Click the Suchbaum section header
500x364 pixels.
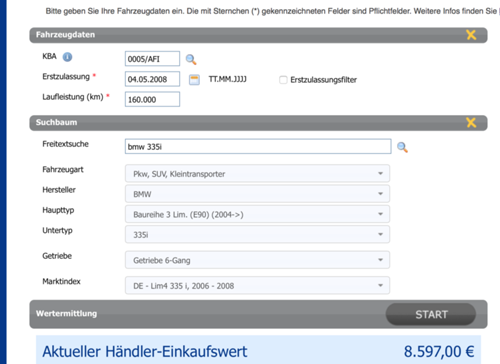tap(258, 123)
